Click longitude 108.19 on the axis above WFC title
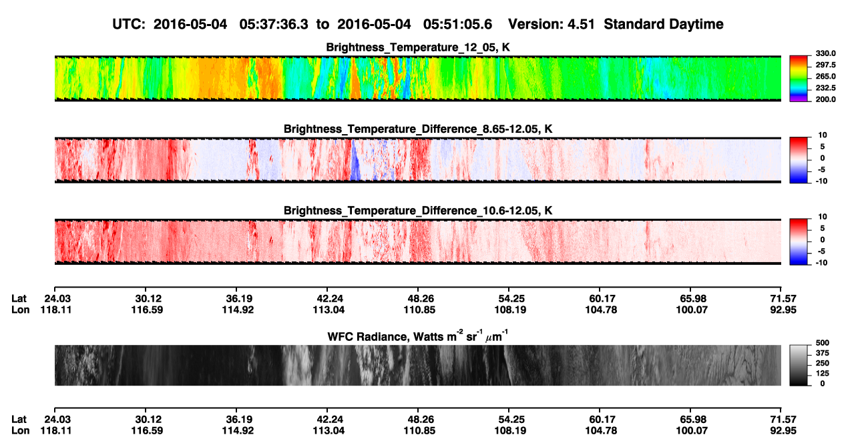The image size is (868, 445). point(509,310)
